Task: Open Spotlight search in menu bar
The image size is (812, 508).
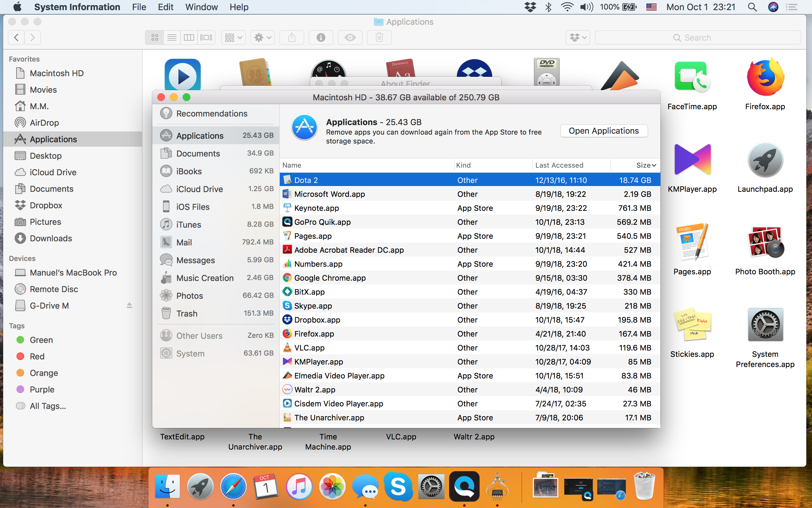Action: point(752,7)
